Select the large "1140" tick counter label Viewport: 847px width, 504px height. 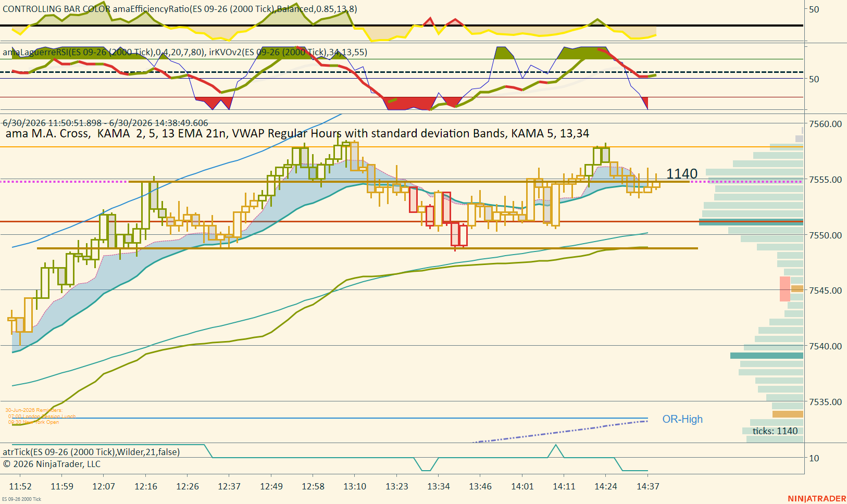coord(682,174)
